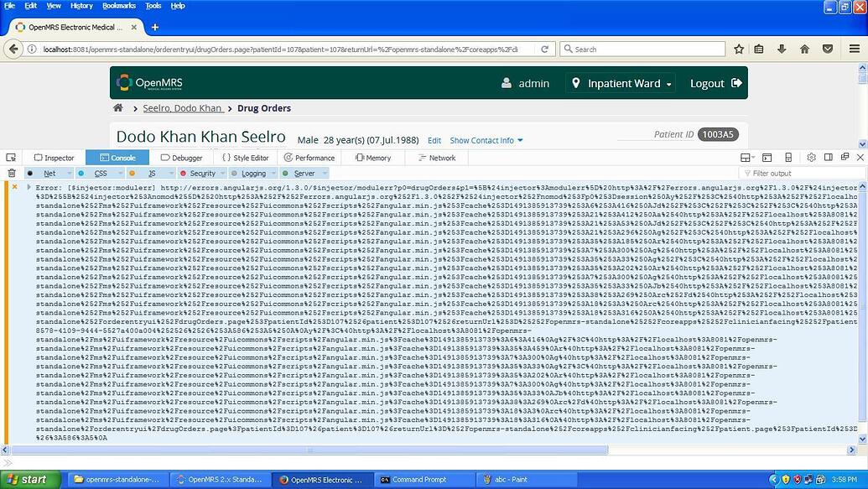This screenshot has height=489, width=868.
Task: Clear the console with trash icon
Action: click(12, 173)
